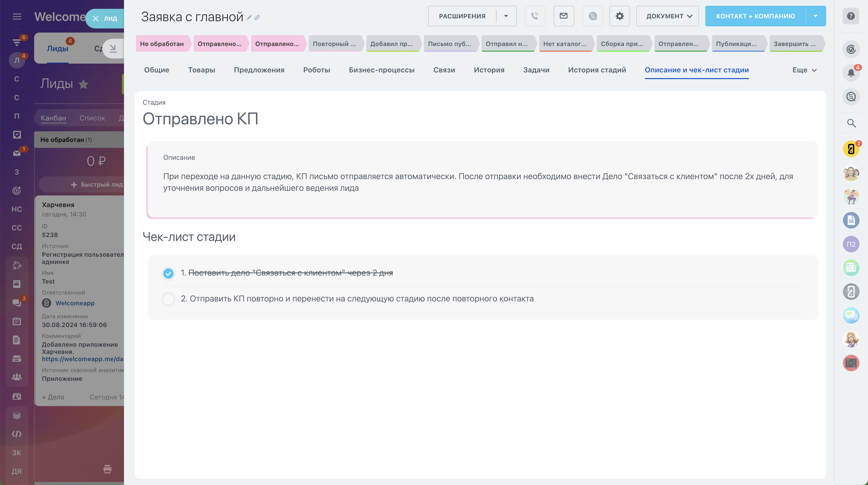Image resolution: width=868 pixels, height=485 pixels.
Task: Open the settings gear icon
Action: (619, 16)
